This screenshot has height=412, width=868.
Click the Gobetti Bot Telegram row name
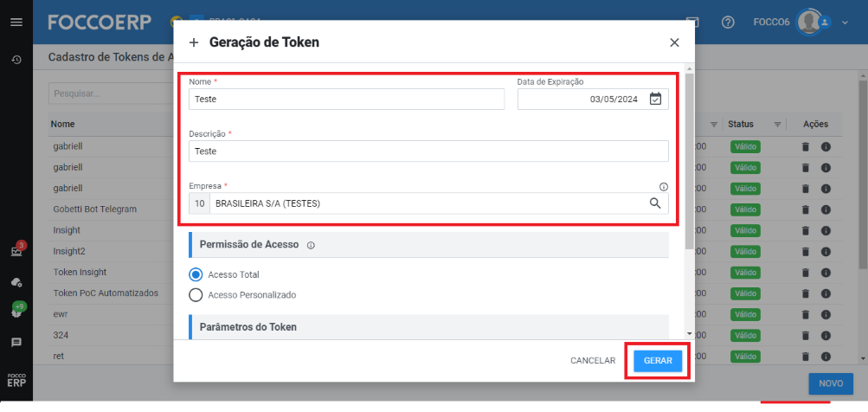tap(94, 209)
